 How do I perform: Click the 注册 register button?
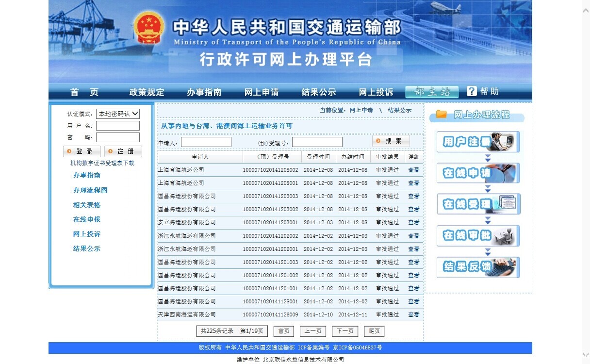pos(123,151)
